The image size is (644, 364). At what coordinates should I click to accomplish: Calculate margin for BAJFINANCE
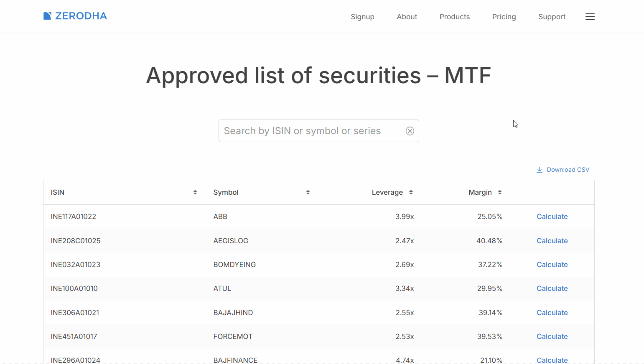pos(552,360)
